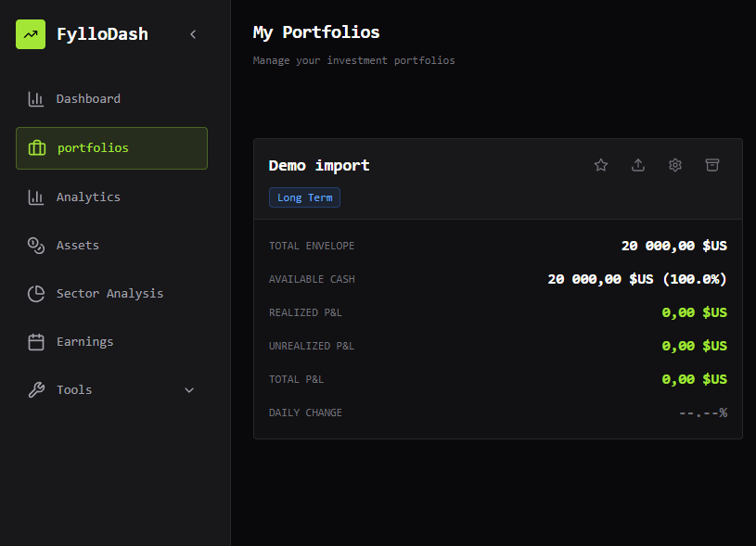Open settings for Demo import with the gear icon
Screen dimensions: 756x546
pyautogui.click(x=674, y=164)
